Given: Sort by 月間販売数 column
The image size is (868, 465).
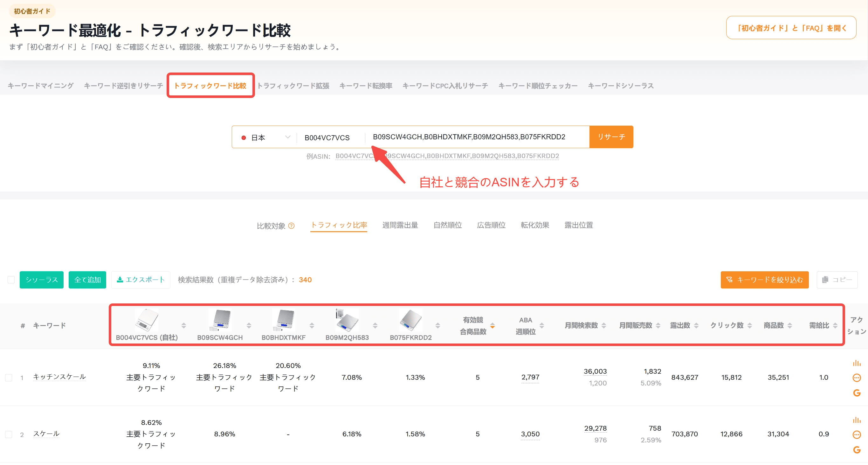Looking at the screenshot, I should (x=658, y=325).
